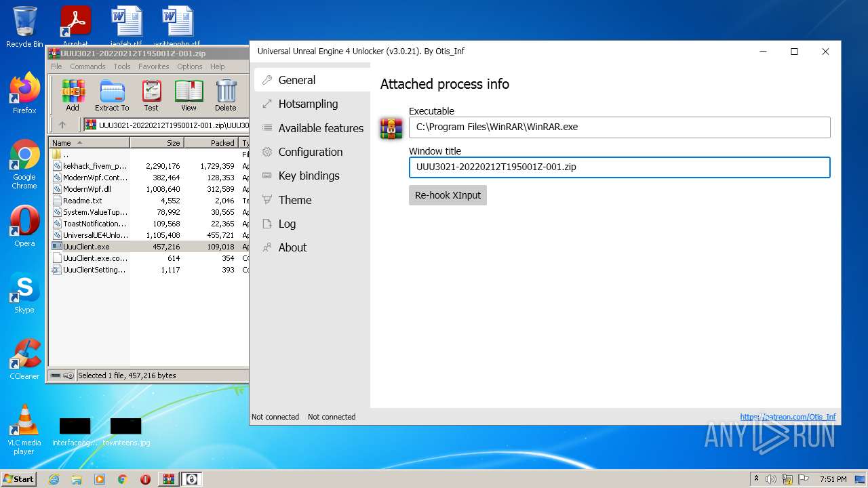Click the Start button
The width and height of the screenshot is (868, 488).
[x=18, y=479]
